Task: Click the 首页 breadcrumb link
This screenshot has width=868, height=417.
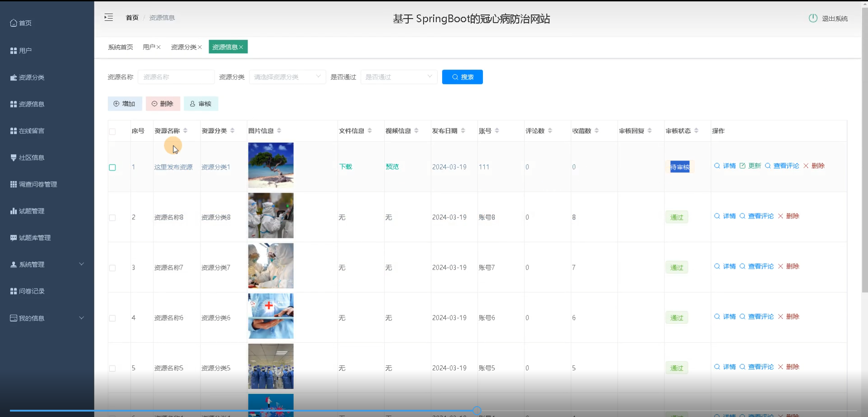Action: pos(132,18)
